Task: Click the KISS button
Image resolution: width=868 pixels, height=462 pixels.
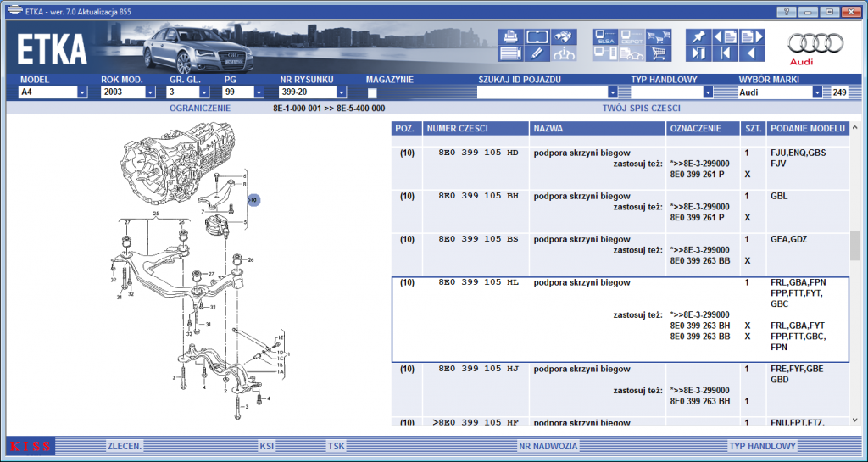Action: point(30,446)
